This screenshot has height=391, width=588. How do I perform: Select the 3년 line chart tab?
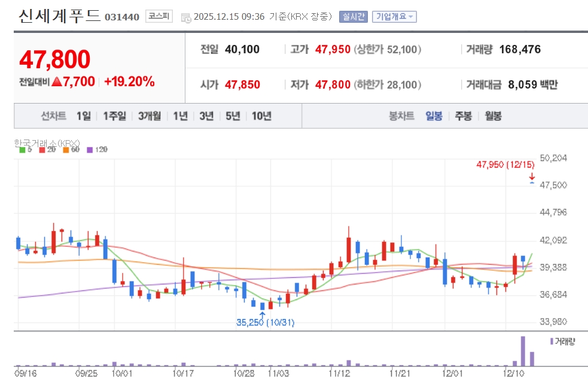(x=206, y=116)
